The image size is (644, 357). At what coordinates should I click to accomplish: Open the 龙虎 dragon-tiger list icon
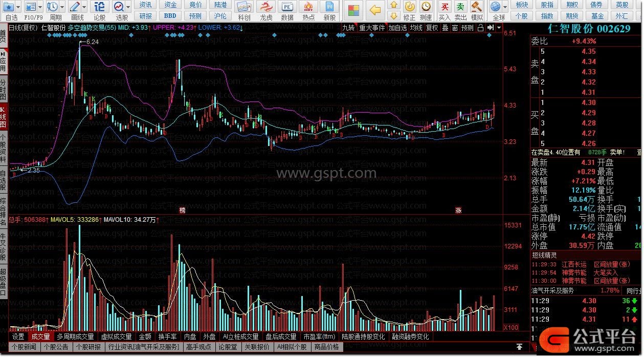tap(266, 7)
